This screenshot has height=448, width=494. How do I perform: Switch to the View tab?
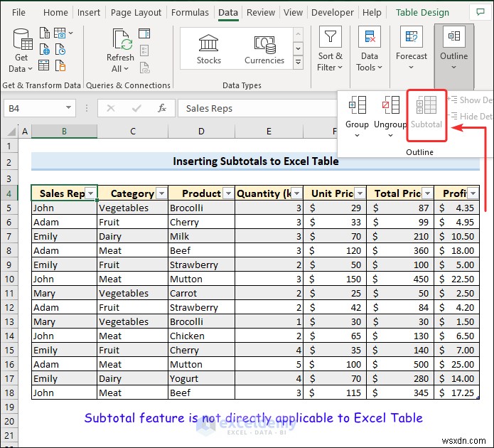click(x=293, y=12)
